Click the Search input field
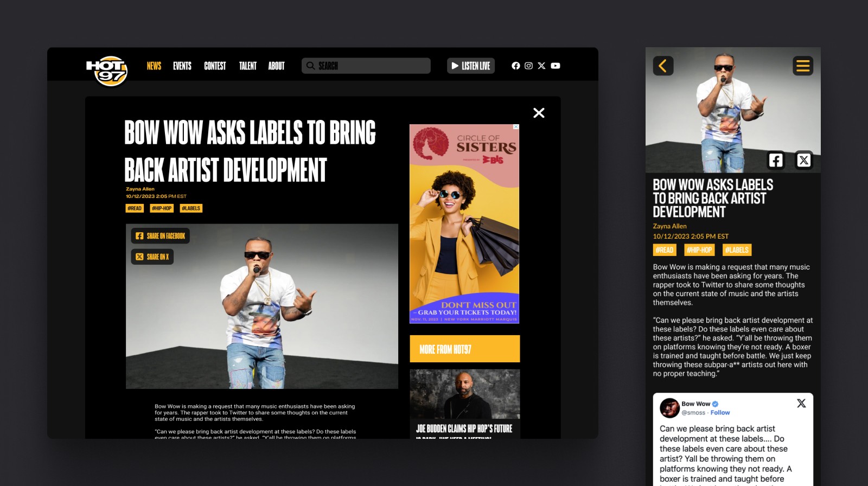 tap(366, 66)
